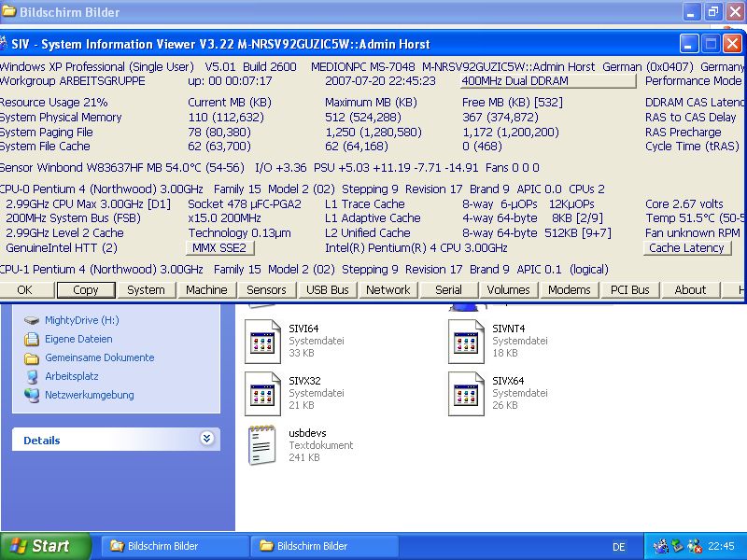Show the Sensors information
Viewport: 747px width, 560px height.
click(x=267, y=290)
